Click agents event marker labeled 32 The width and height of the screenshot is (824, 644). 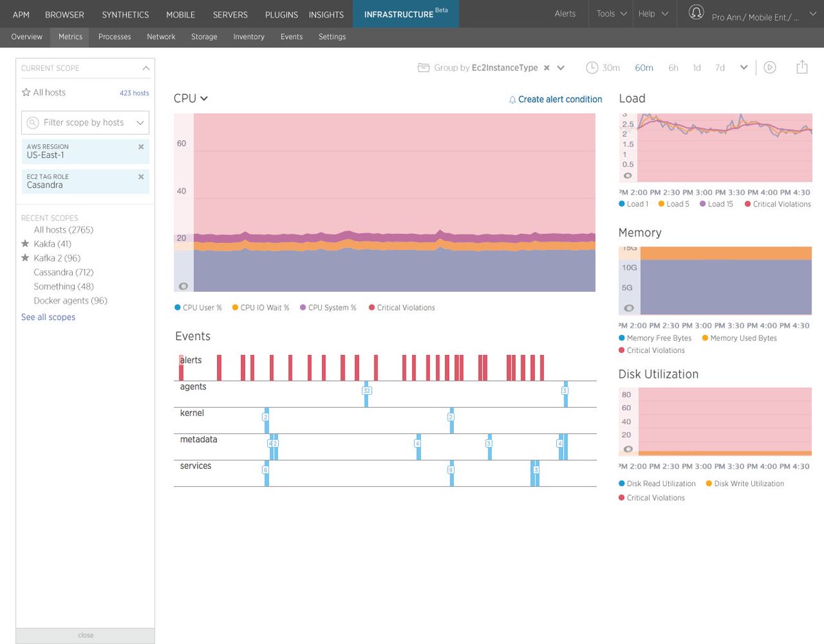click(367, 391)
